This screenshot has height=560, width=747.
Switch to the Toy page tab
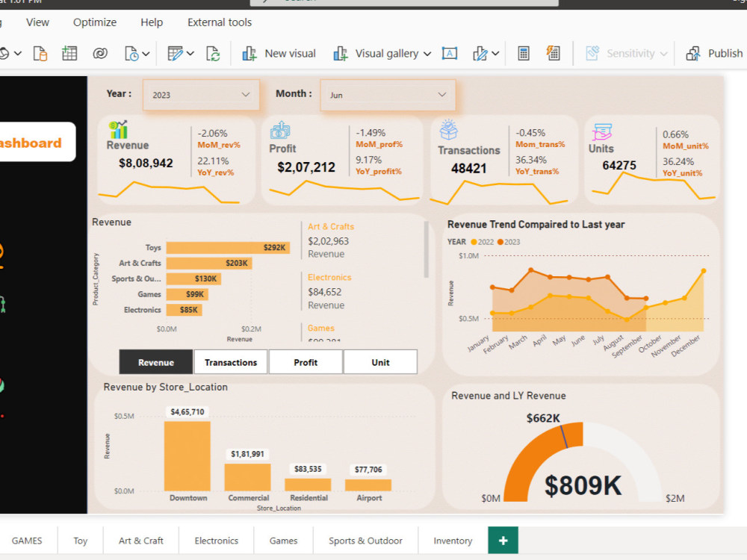(x=81, y=541)
